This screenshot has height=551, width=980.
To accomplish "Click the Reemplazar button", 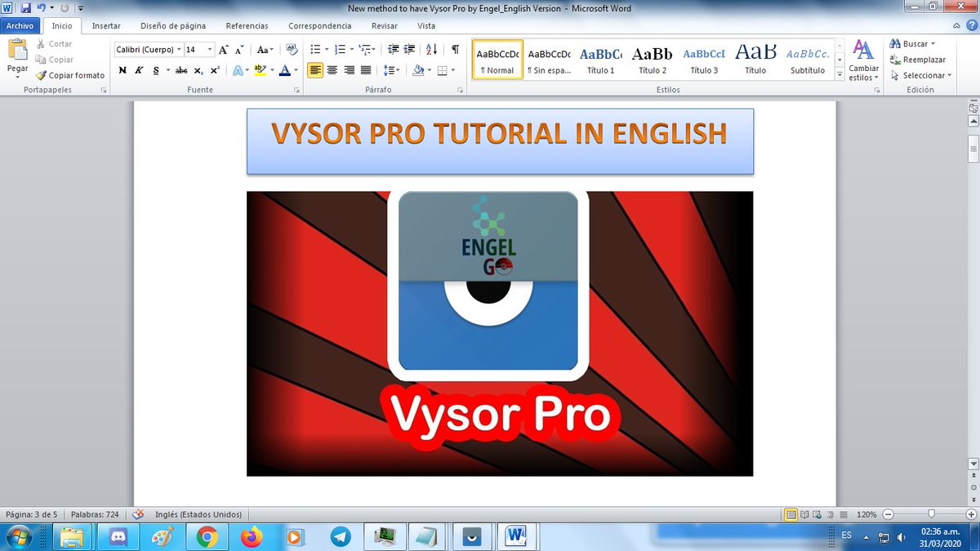I will point(919,60).
